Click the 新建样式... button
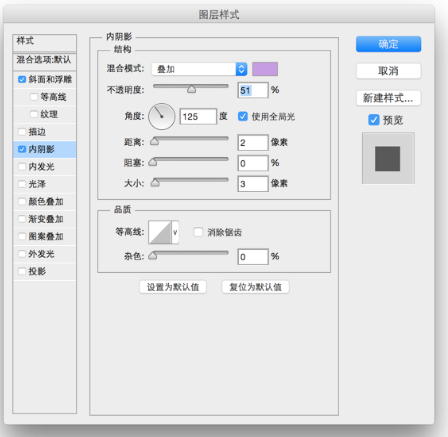Viewport: 448px width, 437px height. point(388,98)
